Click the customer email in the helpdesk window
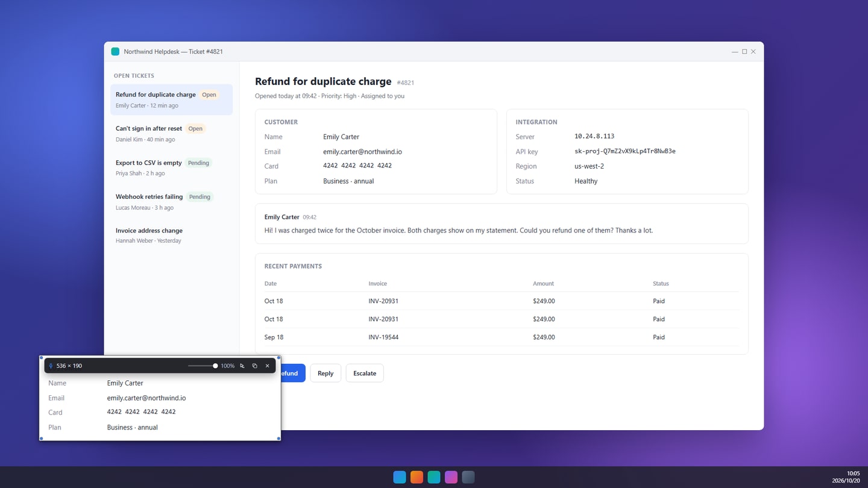Image resolution: width=868 pixels, height=488 pixels. 362,152
